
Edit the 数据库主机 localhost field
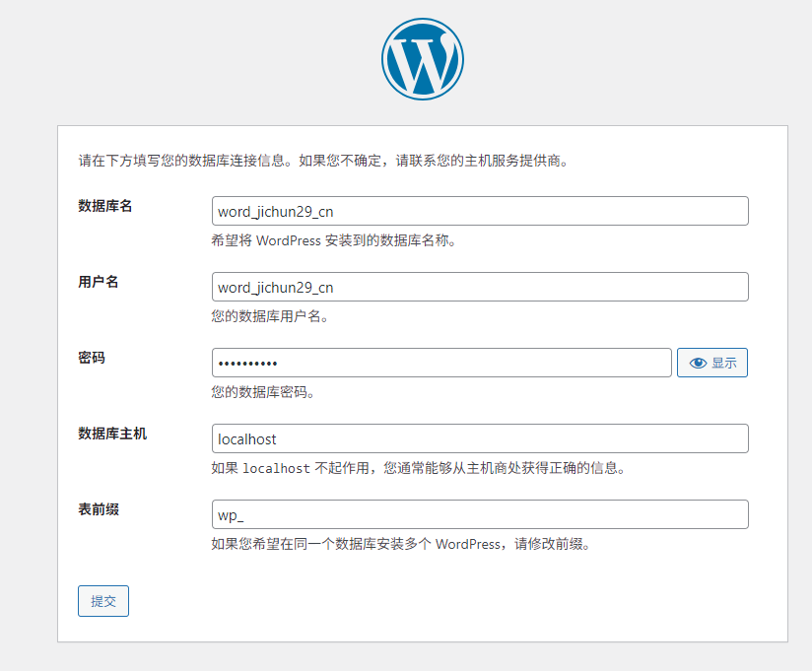[x=480, y=438]
